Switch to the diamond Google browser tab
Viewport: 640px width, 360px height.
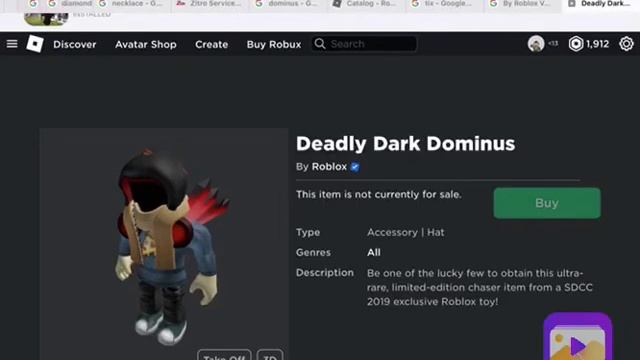(x=71, y=4)
